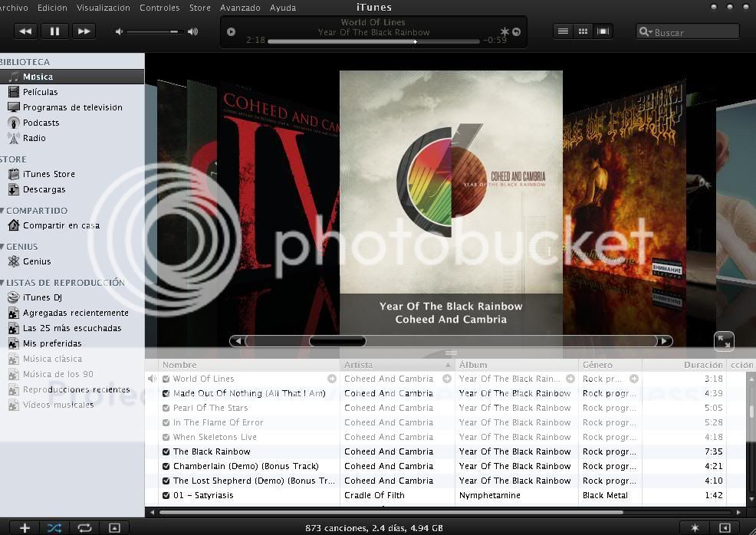Uncheck the 01 - Satyriasis checkbox
The image size is (756, 535).
click(x=166, y=496)
